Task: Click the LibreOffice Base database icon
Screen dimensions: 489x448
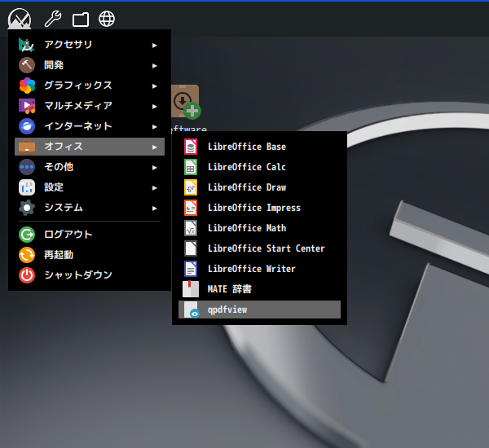Action: click(x=191, y=147)
